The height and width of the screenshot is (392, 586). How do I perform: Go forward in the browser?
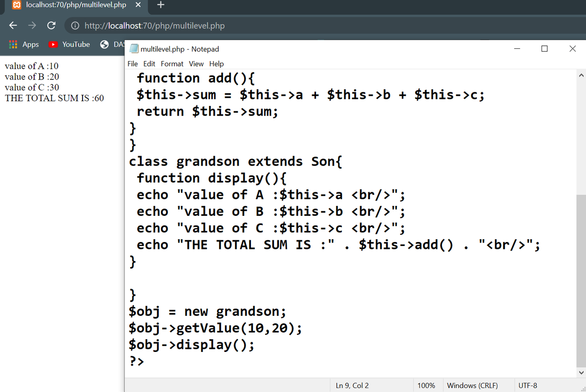pyautogui.click(x=33, y=25)
